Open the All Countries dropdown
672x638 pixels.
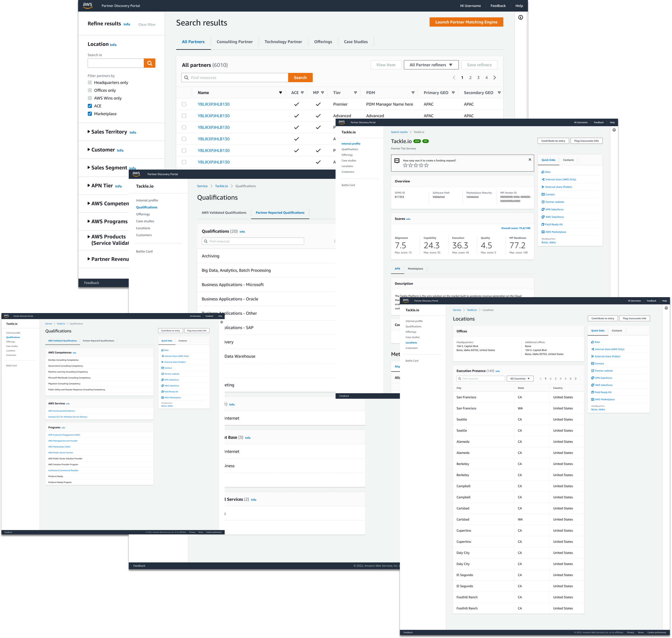(x=520, y=378)
